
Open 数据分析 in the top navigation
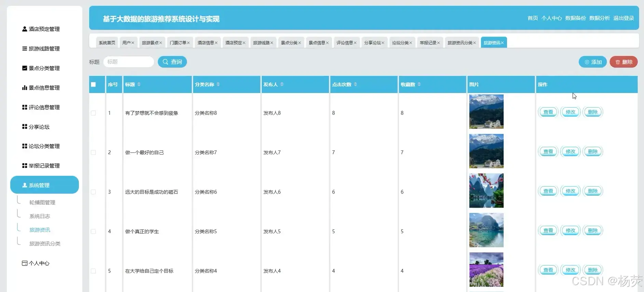(599, 18)
